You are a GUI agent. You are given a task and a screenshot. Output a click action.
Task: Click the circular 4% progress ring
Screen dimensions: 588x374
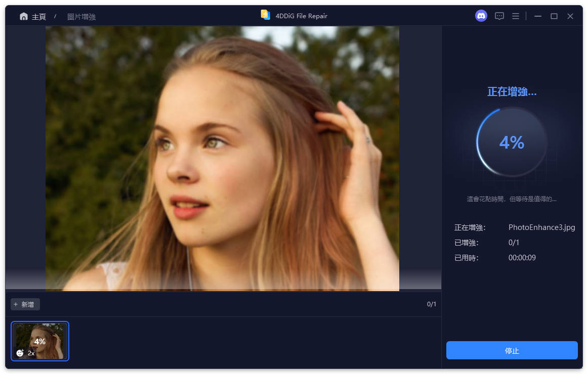tap(512, 143)
